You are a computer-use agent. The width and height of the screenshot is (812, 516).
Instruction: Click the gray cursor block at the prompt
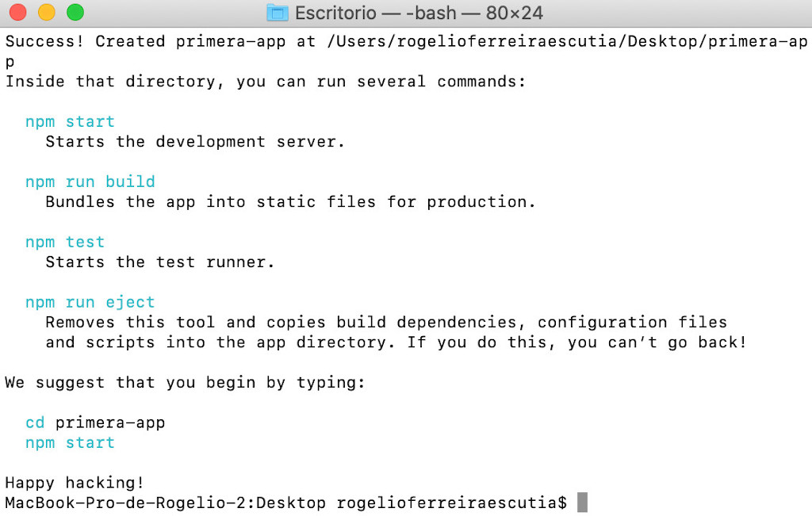click(582, 503)
